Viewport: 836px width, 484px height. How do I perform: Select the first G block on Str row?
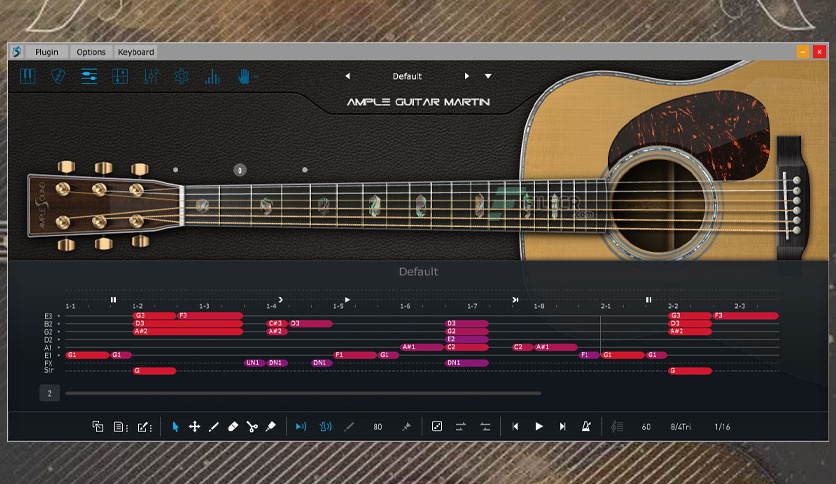tap(154, 371)
